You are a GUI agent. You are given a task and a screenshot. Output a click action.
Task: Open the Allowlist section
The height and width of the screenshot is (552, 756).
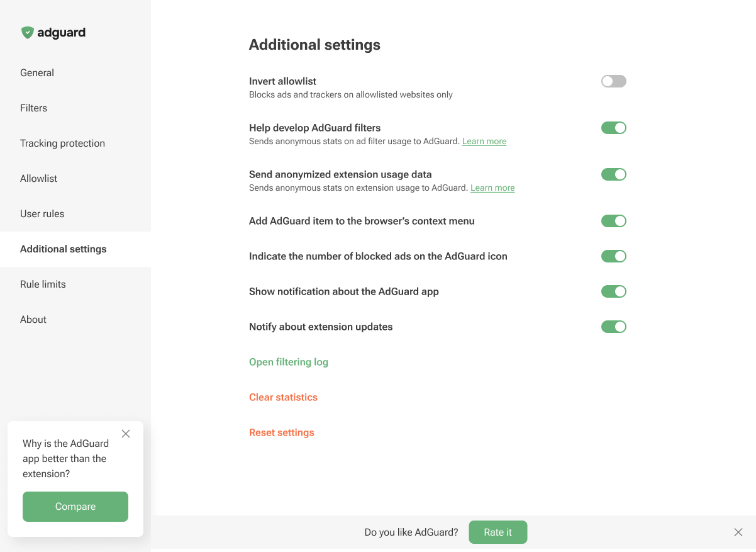point(38,178)
